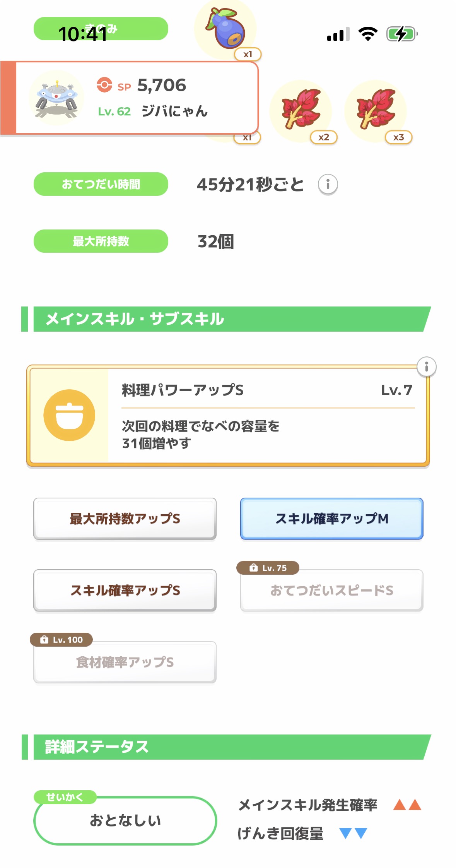
Task: Tap the Magnezone portrait thumbnail
Action: 57,99
